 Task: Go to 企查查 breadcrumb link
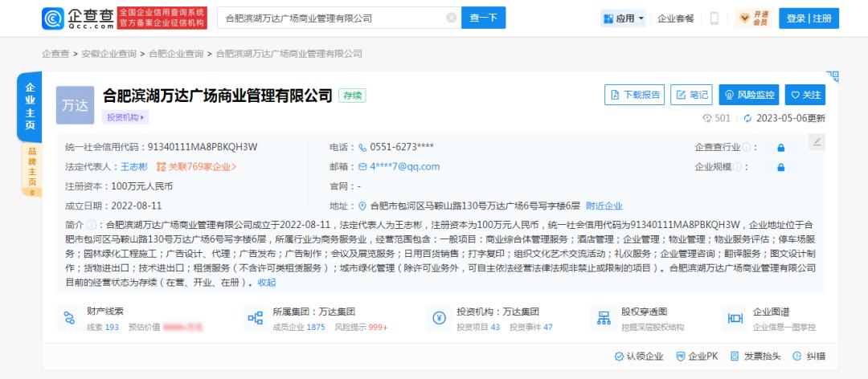56,54
